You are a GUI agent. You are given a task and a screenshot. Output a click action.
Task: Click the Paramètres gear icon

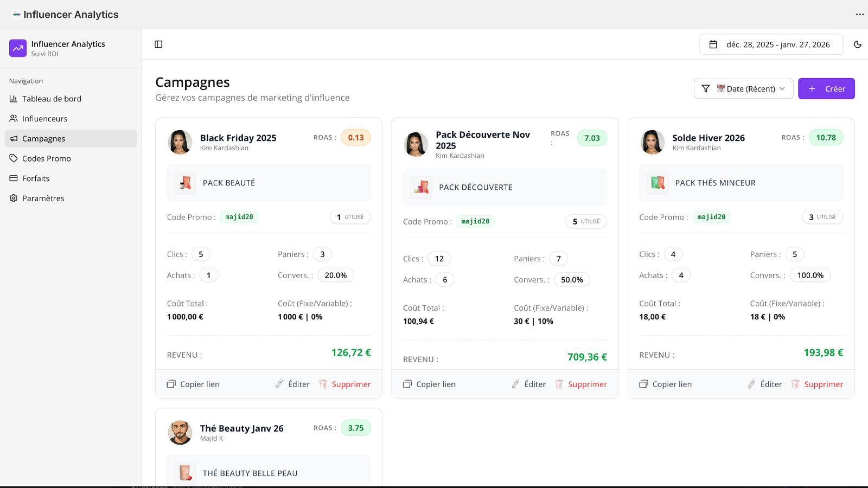pos(14,198)
